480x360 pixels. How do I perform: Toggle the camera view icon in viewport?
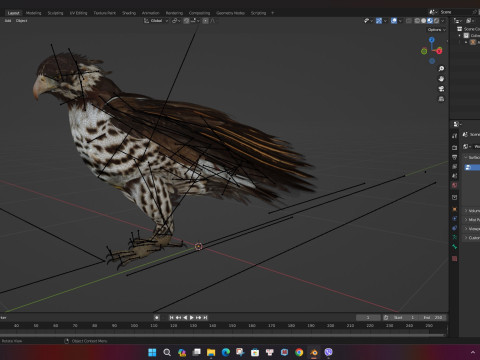click(x=441, y=89)
